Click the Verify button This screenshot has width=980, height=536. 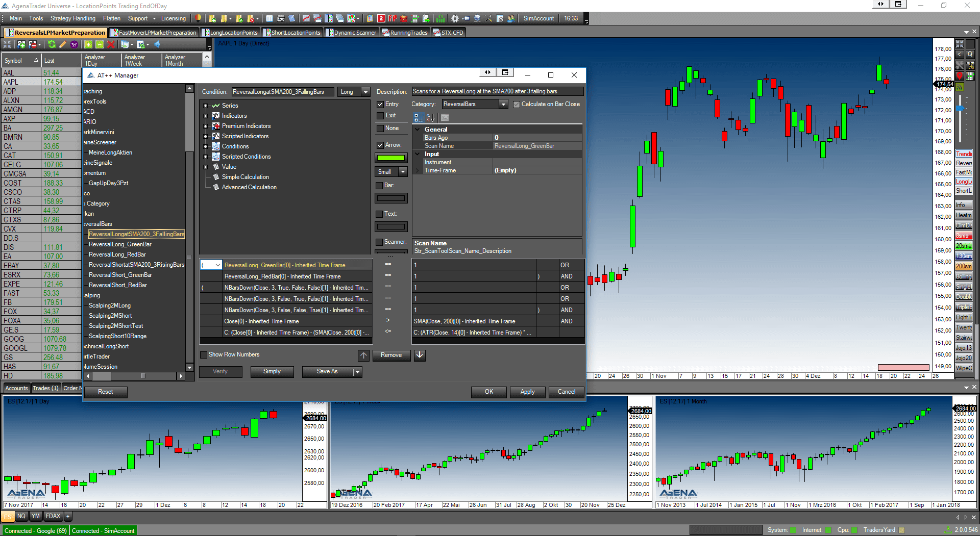click(220, 372)
